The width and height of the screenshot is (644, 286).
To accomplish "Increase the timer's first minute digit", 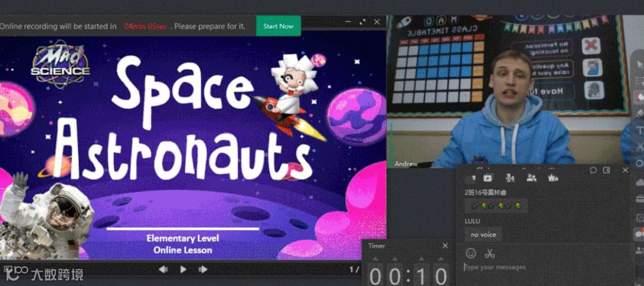I will (375, 259).
